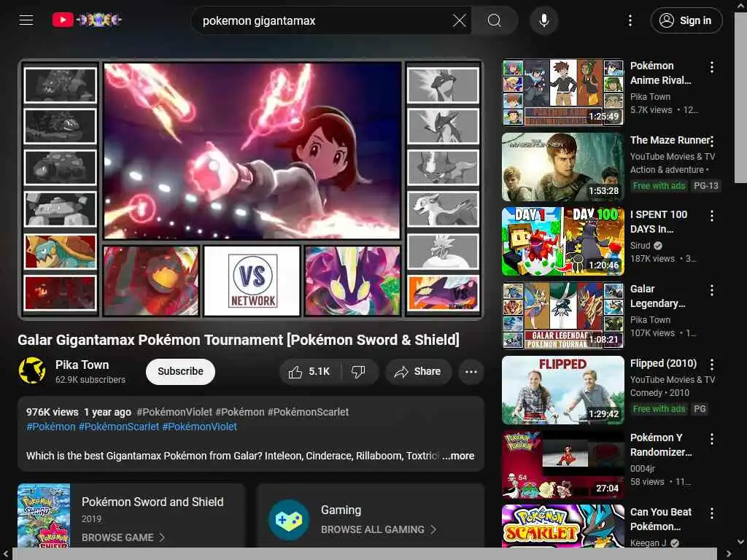
Task: Open Pika Town channel avatar
Action: [x=32, y=370]
